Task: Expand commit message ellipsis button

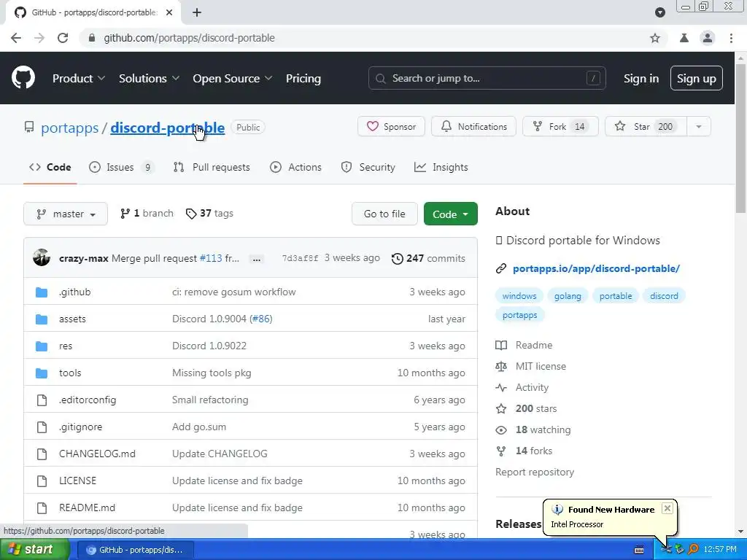Action: [256, 259]
